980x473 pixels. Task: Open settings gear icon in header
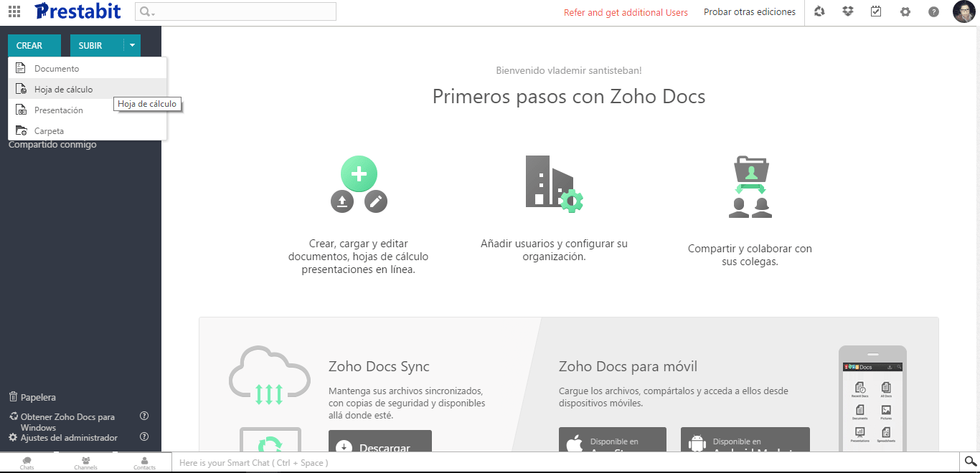point(905,12)
